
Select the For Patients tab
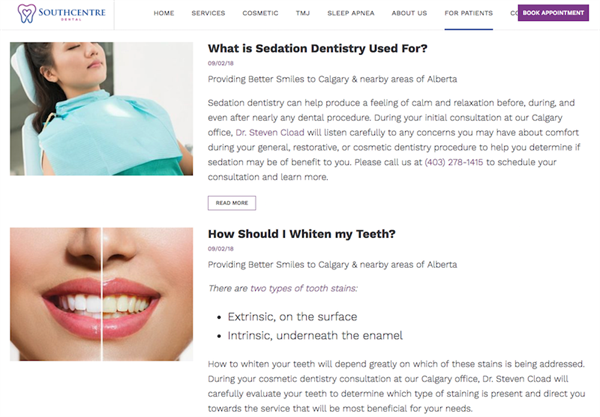click(468, 13)
